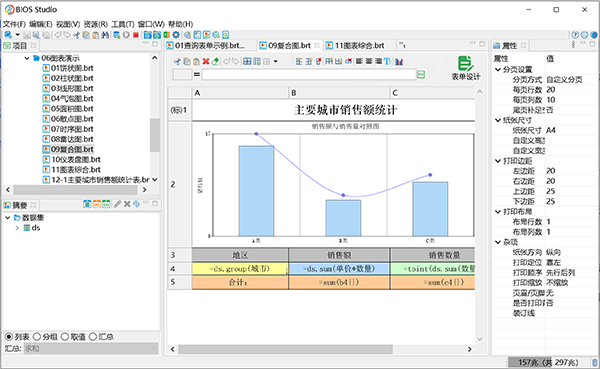Click the binoculars Find icon in main toolbar
This screenshot has height=369, width=600.
105,35
